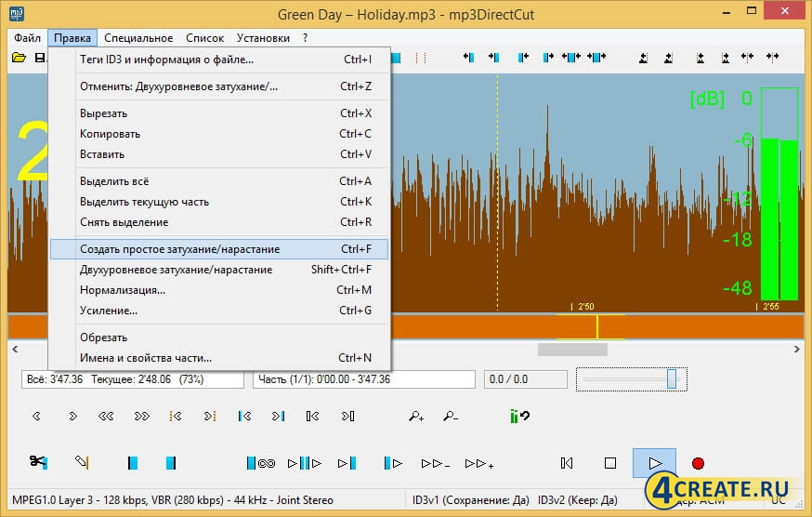Open Имена и свойства части...
Image resolution: width=812 pixels, height=517 pixels.
coord(219,358)
